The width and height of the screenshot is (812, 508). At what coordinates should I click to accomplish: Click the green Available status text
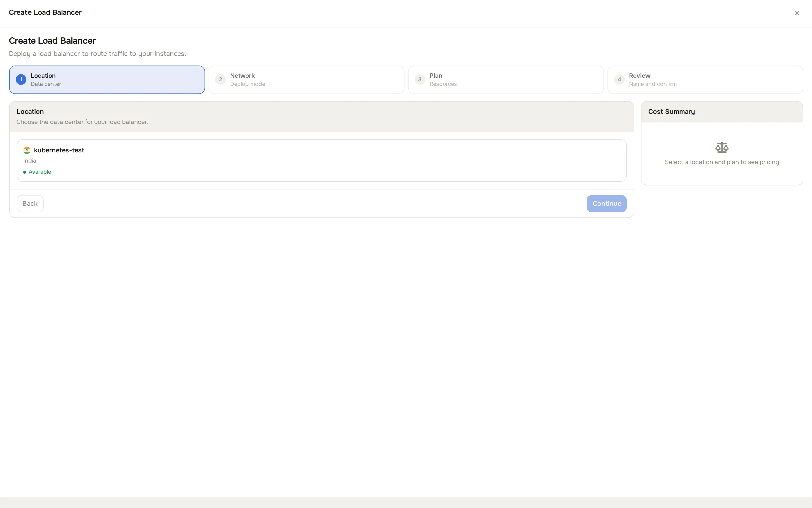point(40,172)
